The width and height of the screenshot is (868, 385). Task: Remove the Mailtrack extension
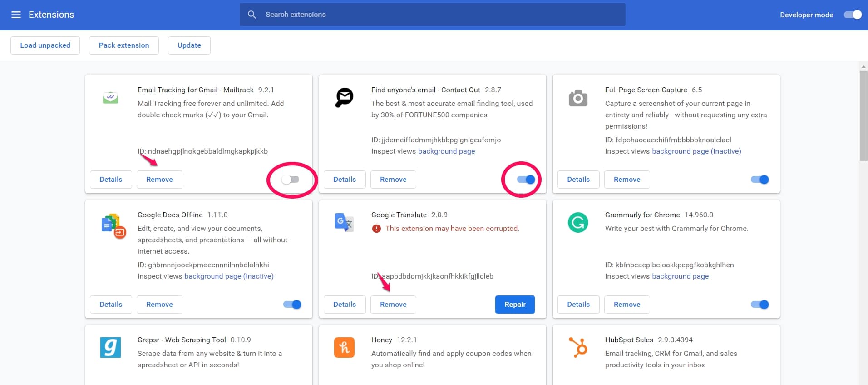click(x=159, y=180)
